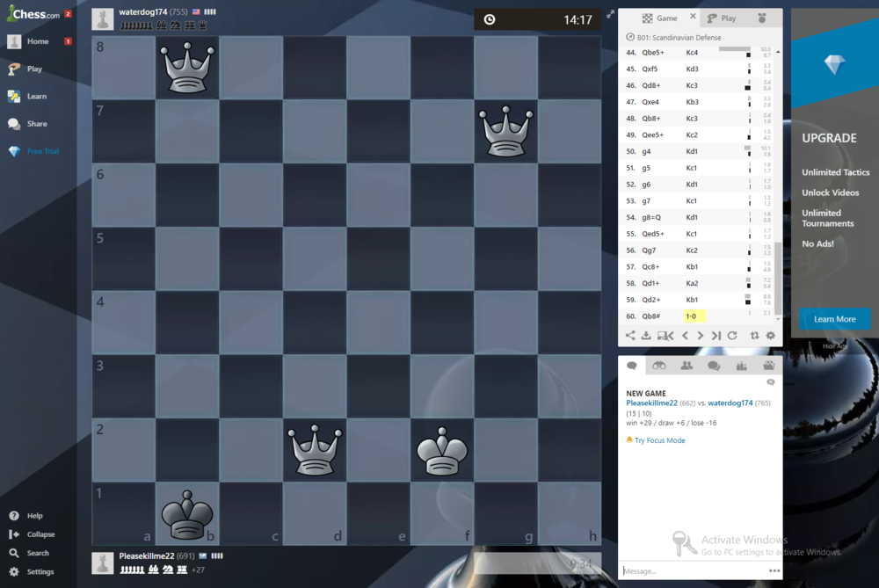Download the game with the download icon
Viewport: 879px width, 588px height.
(646, 336)
